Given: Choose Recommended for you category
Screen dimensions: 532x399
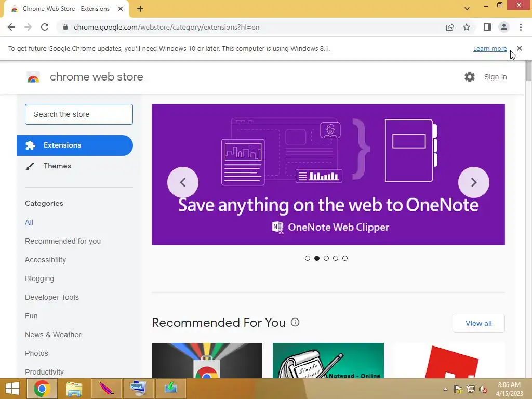Looking at the screenshot, I should coord(63,241).
